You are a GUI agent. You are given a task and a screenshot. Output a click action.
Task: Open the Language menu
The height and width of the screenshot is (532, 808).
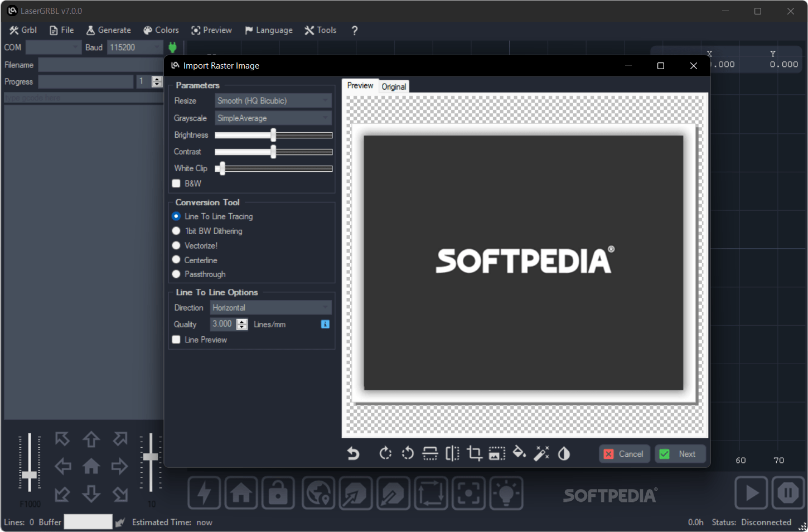point(268,30)
